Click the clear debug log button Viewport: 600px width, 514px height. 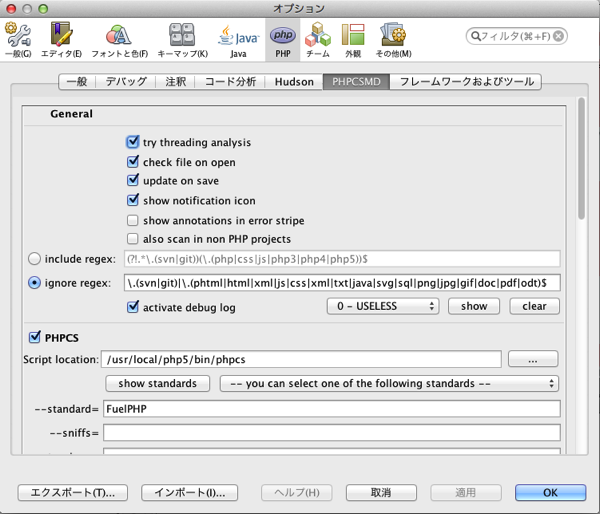[x=534, y=306]
